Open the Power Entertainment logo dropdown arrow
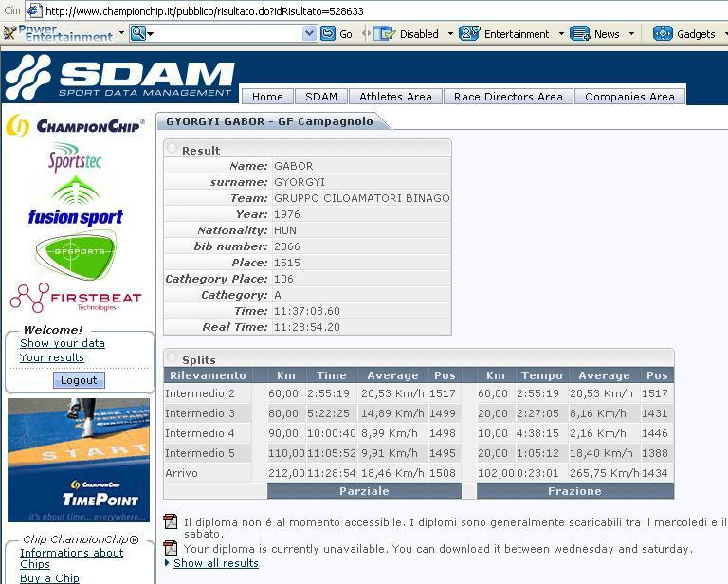Viewport: 728px width, 584px height. pos(121,33)
